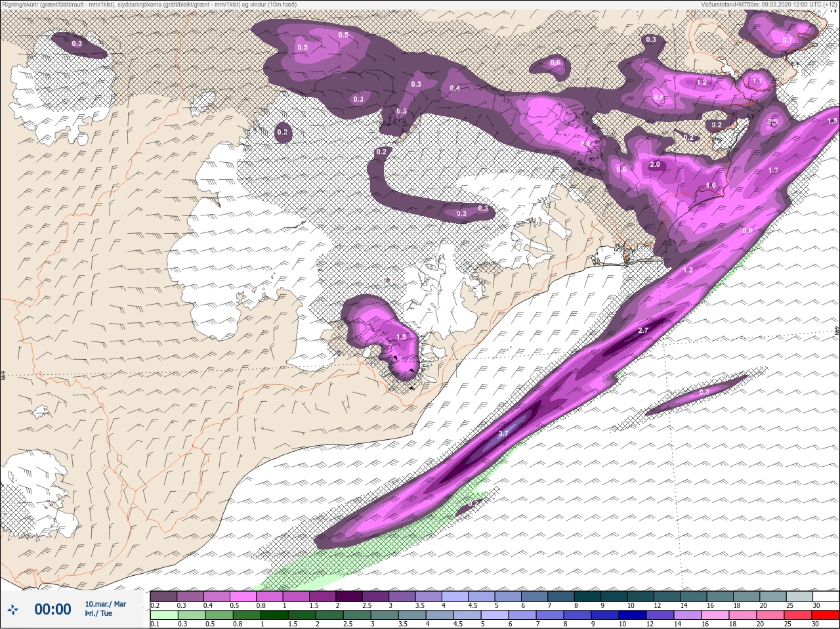The height and width of the screenshot is (629, 840).
Task: Click the red swatch ending the lower legend row
Action: pyautogui.click(x=826, y=616)
